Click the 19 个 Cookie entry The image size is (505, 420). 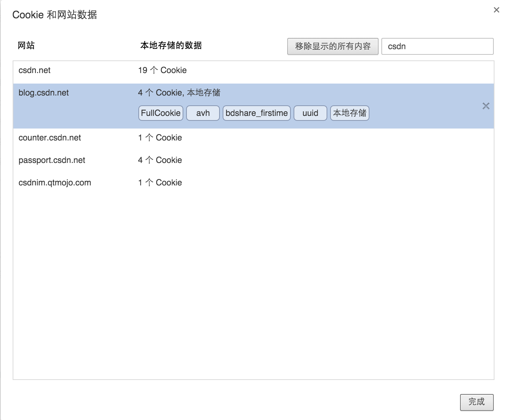click(162, 70)
